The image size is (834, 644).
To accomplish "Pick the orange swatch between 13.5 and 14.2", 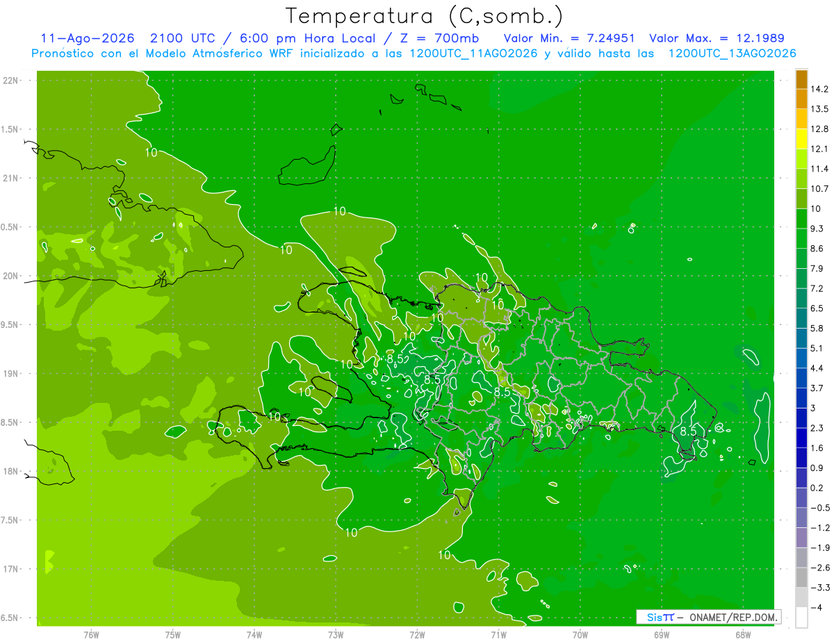I will (801, 99).
